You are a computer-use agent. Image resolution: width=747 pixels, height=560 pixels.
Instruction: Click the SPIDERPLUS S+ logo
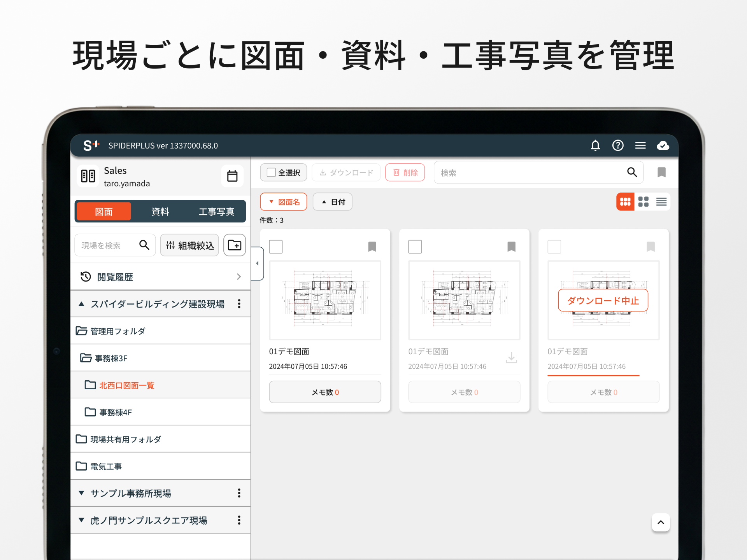click(92, 145)
